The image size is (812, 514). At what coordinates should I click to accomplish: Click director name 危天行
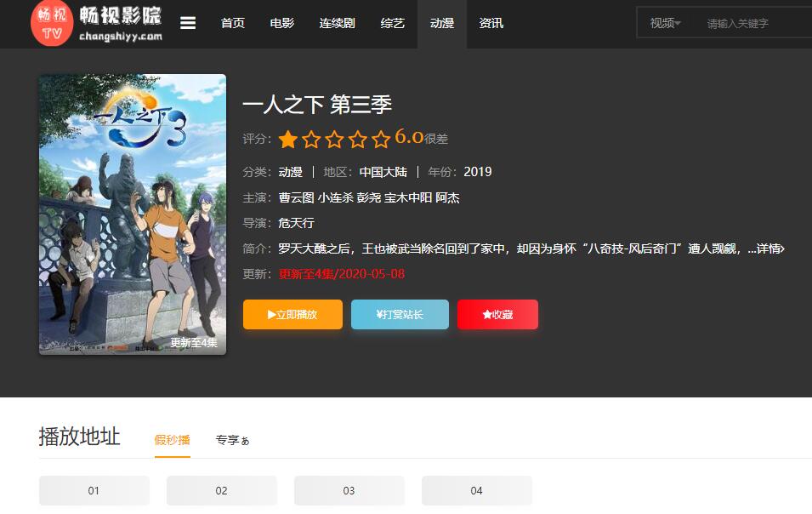[x=296, y=223]
